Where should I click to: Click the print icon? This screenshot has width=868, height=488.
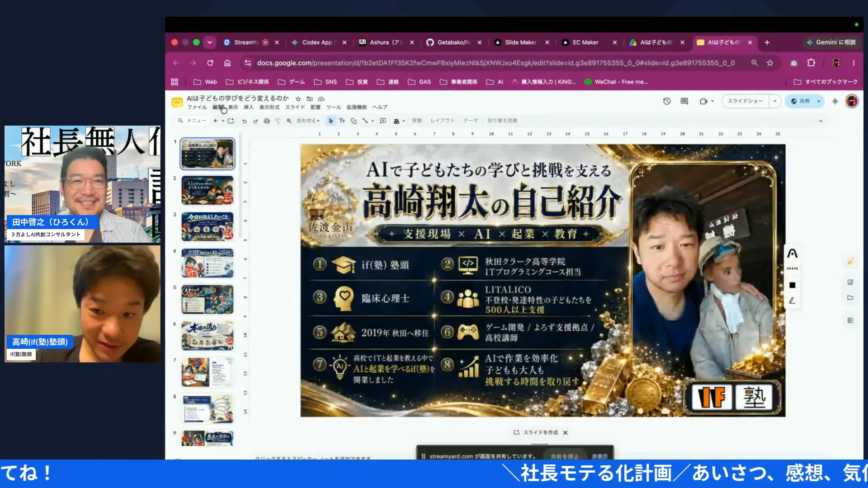point(267,121)
